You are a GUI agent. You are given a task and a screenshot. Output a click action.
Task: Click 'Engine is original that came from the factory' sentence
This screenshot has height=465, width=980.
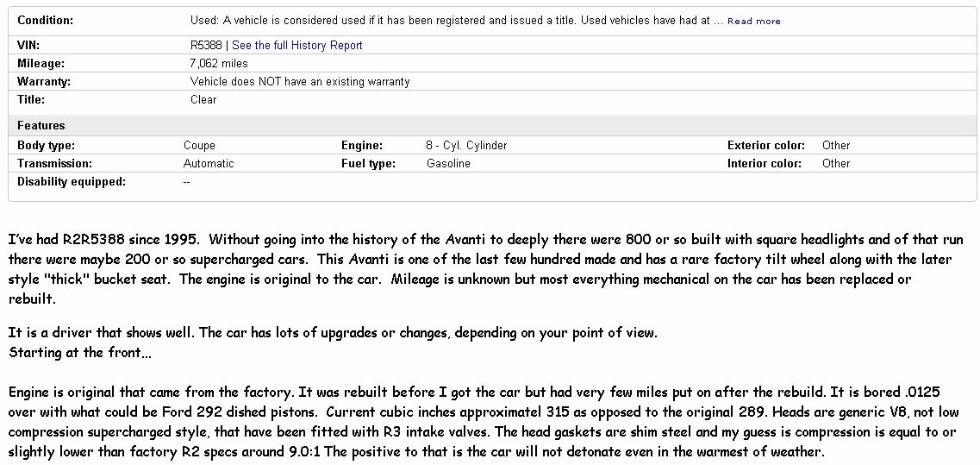pyautogui.click(x=150, y=393)
